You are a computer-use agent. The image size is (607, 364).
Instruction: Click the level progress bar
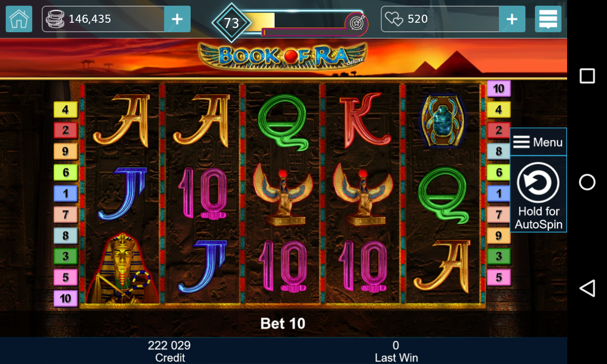tap(303, 22)
